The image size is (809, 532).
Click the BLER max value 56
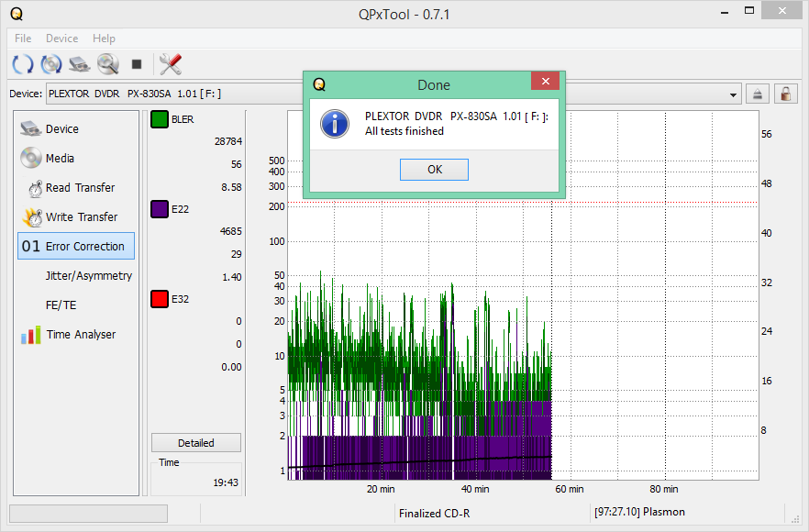tap(236, 164)
